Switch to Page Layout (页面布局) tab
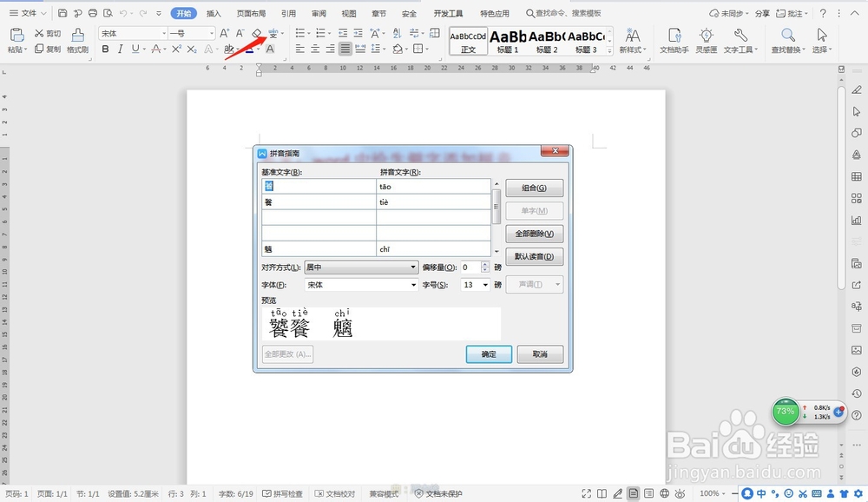This screenshot has height=502, width=868. [251, 13]
